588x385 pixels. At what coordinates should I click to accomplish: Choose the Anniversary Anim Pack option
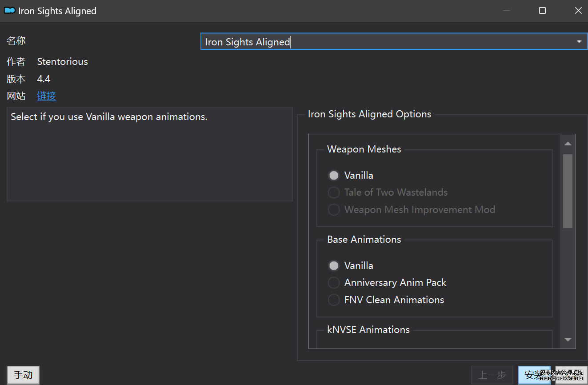coord(334,283)
